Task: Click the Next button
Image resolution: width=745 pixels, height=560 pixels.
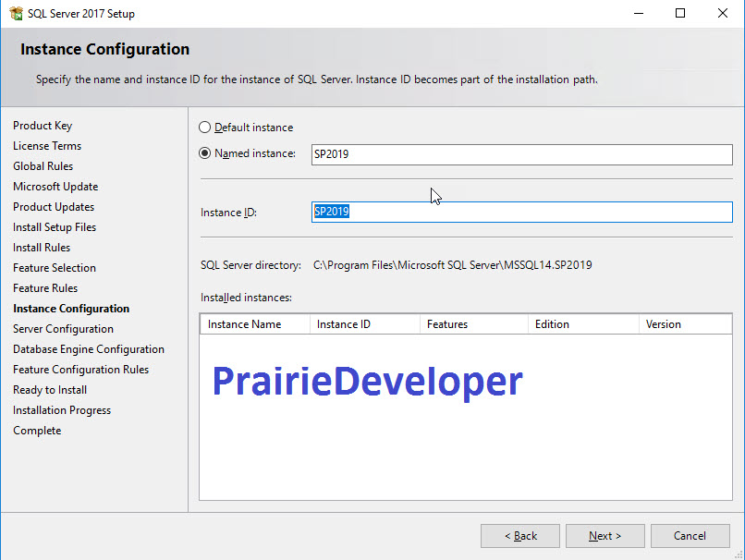Action: (605, 536)
